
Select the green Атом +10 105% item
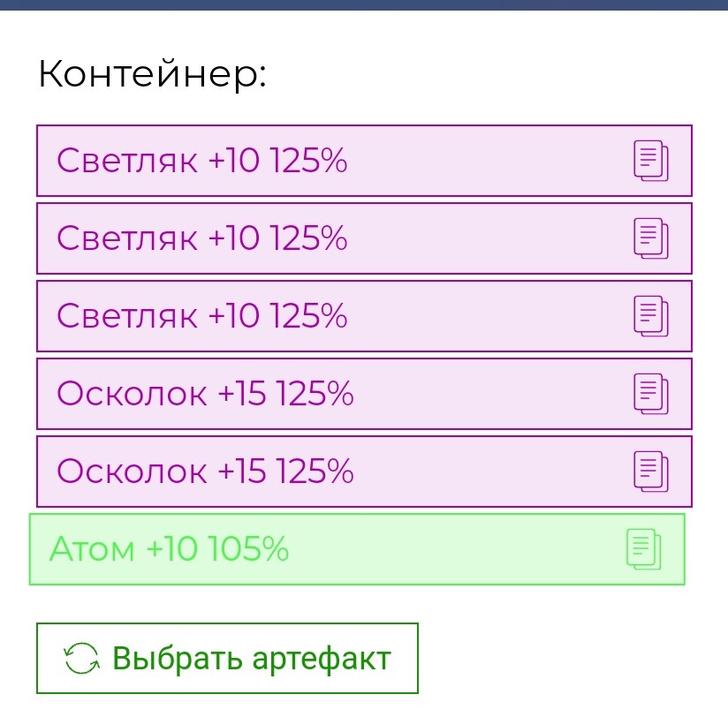point(357,549)
